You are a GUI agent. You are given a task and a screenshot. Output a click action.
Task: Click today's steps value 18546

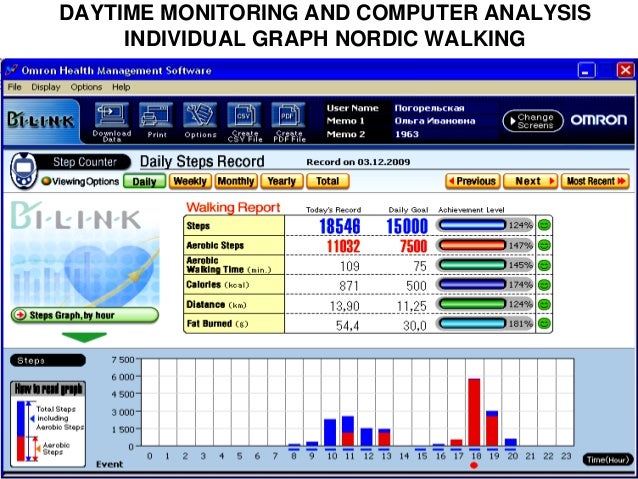(340, 226)
